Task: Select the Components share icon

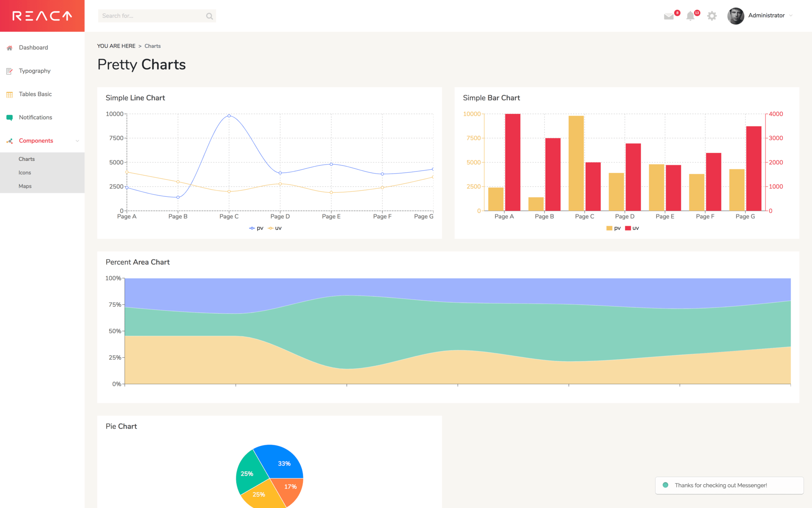Action: tap(9, 141)
